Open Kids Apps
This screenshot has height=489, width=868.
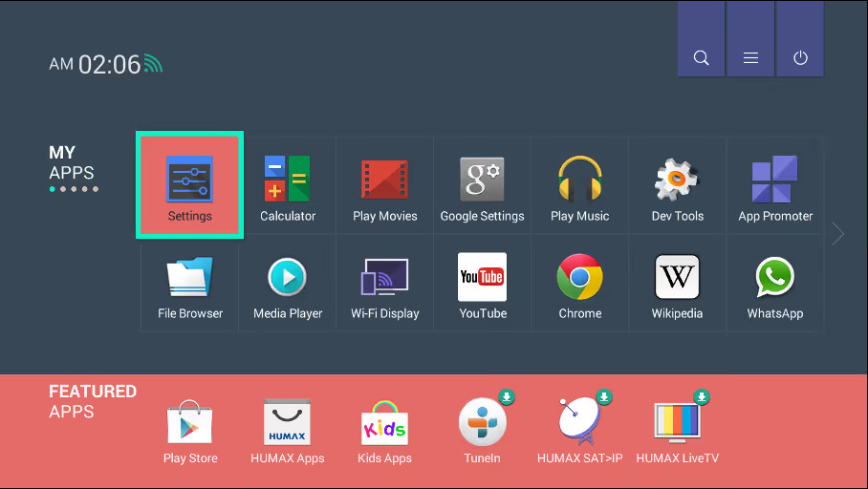tap(384, 432)
